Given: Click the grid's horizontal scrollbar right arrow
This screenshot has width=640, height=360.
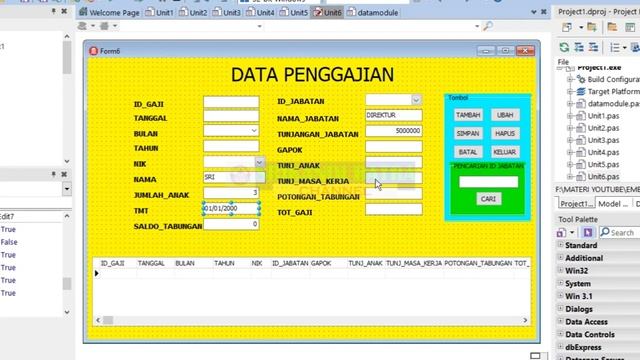Looking at the screenshot, I should 525,320.
